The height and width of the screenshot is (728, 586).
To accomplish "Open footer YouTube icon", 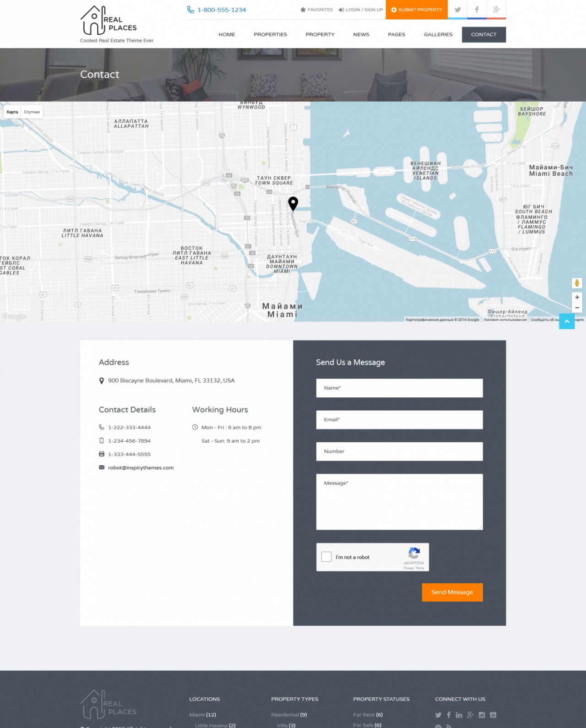I will point(493,715).
